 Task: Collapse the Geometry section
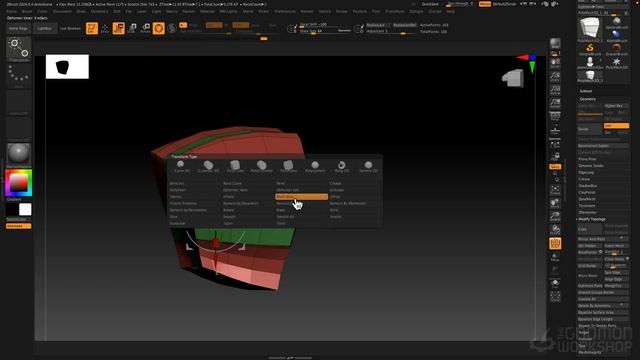[x=588, y=99]
